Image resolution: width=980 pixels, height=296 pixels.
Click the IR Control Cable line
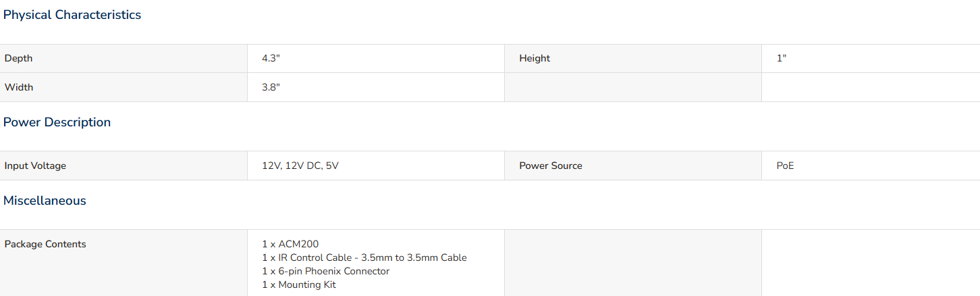tap(364, 257)
